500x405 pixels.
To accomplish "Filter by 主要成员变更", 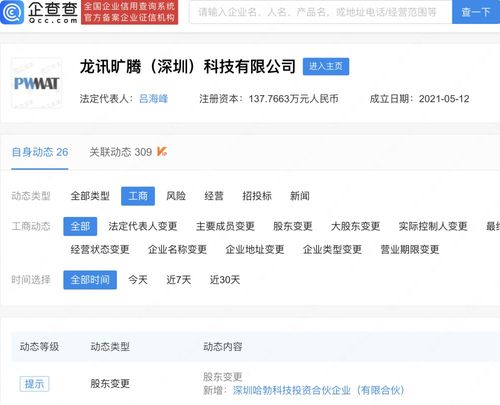I will [225, 226].
